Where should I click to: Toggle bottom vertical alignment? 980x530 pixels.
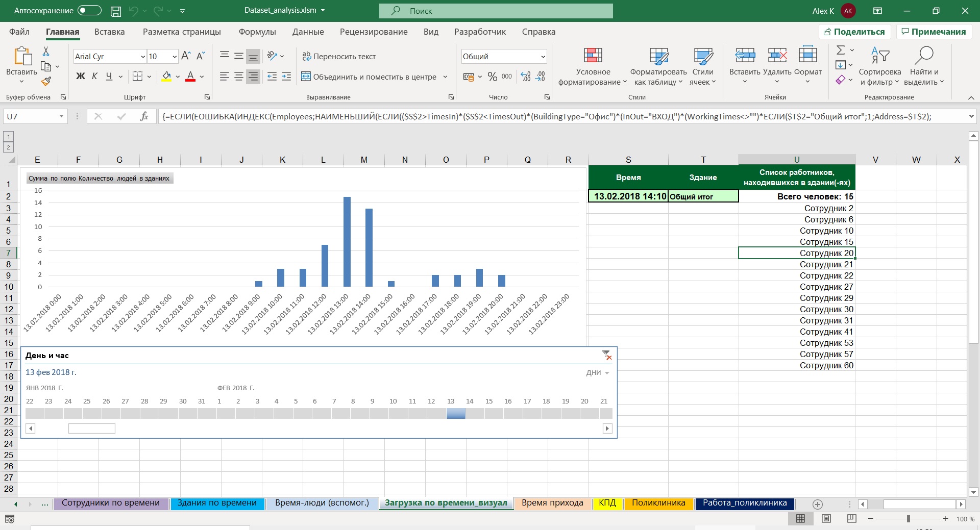coord(253,56)
